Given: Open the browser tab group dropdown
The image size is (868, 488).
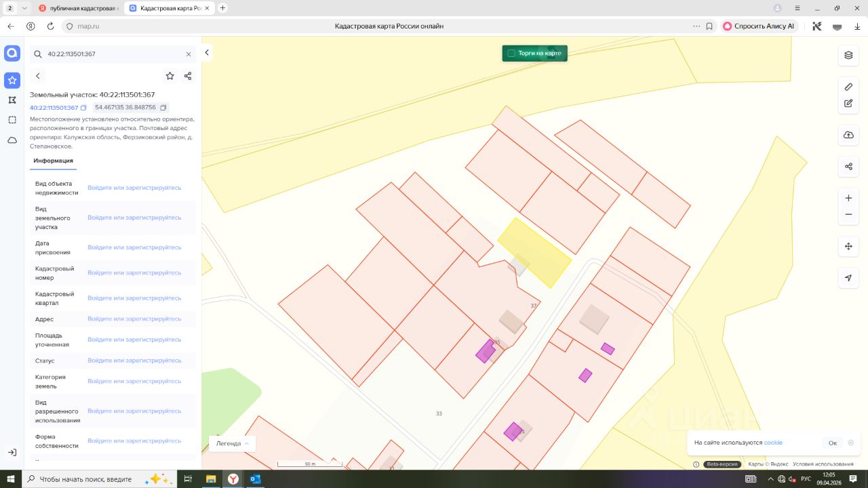Looking at the screenshot, I should tap(25, 8).
